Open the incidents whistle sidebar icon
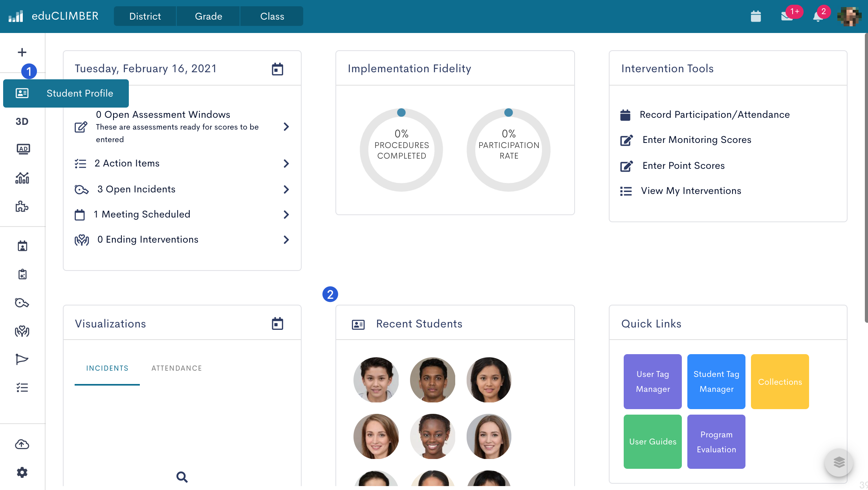The width and height of the screenshot is (868, 490). pyautogui.click(x=22, y=303)
